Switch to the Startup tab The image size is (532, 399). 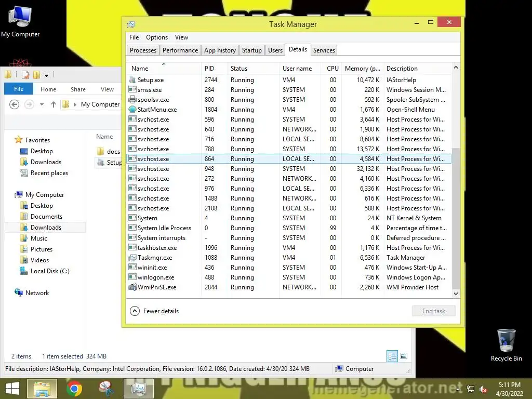click(252, 50)
